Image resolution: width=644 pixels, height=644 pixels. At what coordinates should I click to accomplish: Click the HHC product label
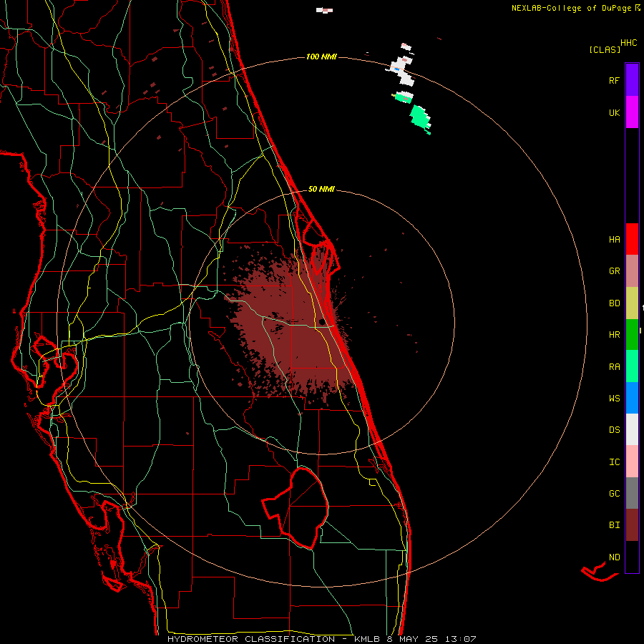pyautogui.click(x=629, y=43)
